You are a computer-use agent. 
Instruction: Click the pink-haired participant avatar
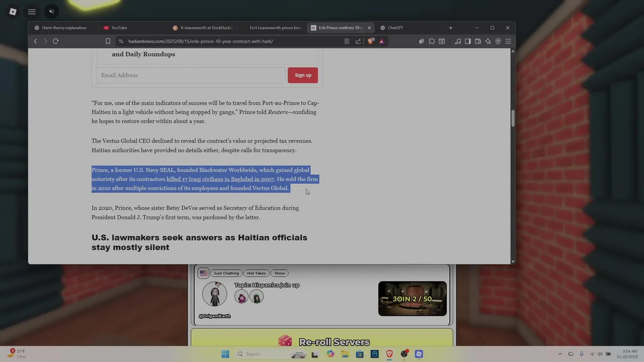(242, 297)
